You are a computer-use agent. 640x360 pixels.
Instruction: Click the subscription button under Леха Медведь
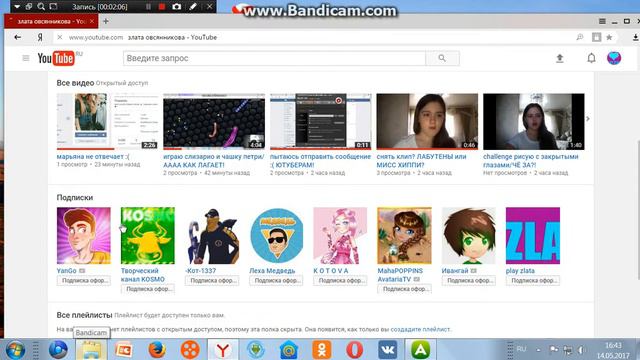[276, 280]
